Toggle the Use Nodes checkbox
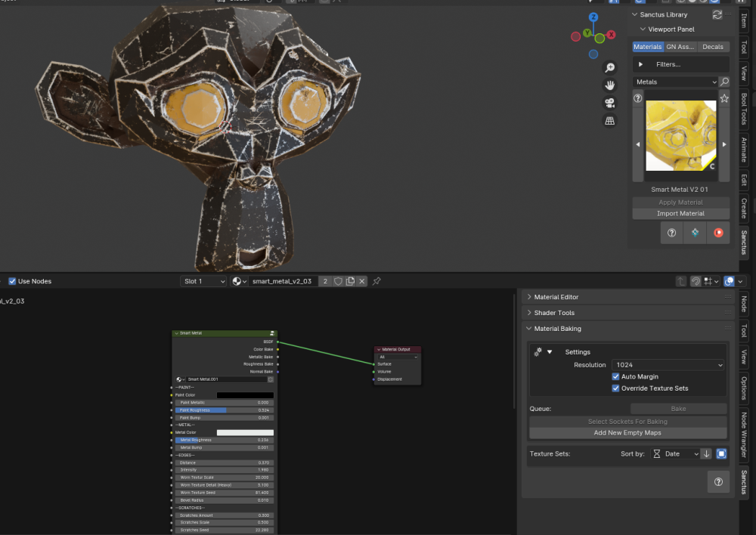The image size is (756, 535). 12,281
